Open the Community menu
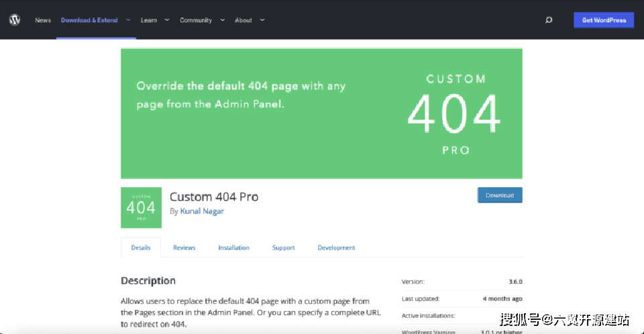Viewport: 644px width, 334px height. [x=195, y=20]
